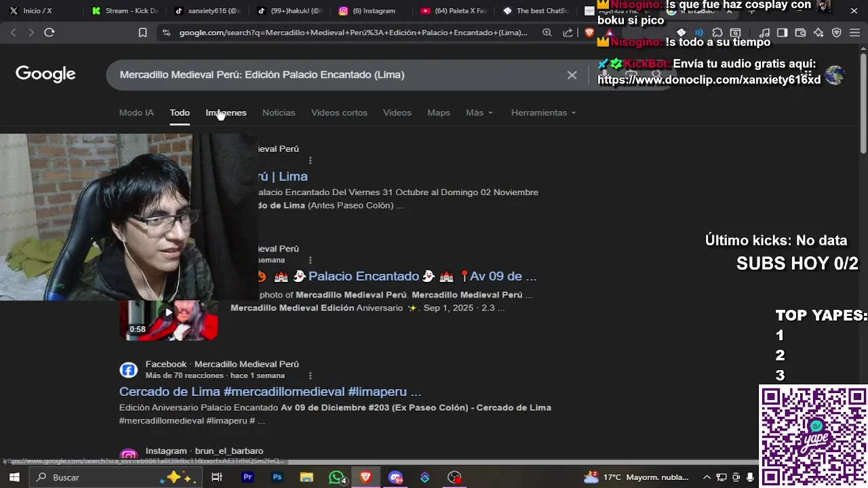Viewport: 868px width, 488px height.
Task: Open Brave Shields lion icon
Action: click(x=589, y=33)
